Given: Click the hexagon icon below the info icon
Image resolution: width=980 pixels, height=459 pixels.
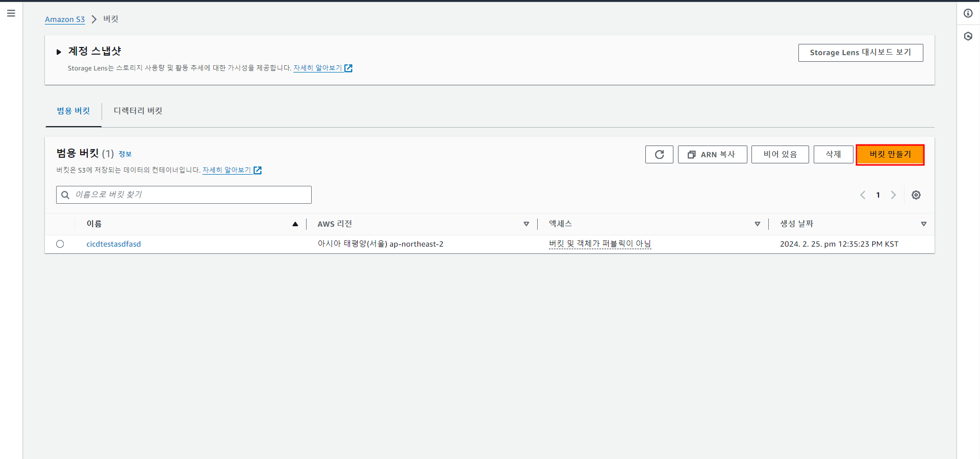Looking at the screenshot, I should (x=968, y=36).
